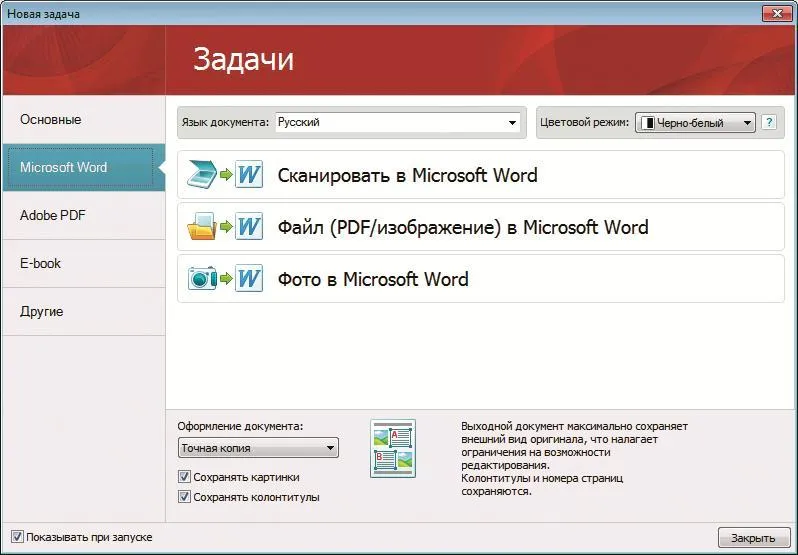Choose Файл (PDF/изображение) в Microsoft Word
The image size is (798, 555).
(x=480, y=226)
